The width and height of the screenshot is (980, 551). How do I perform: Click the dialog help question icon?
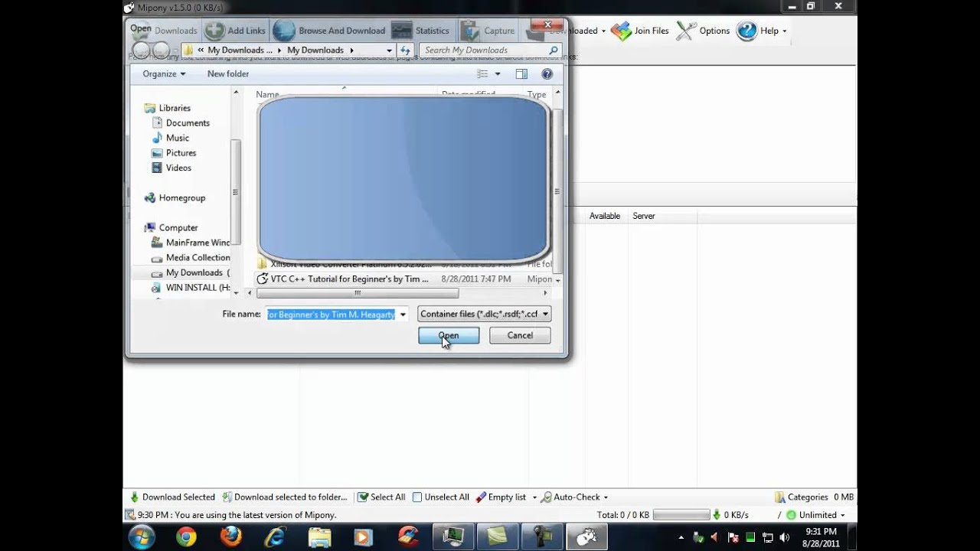tap(547, 74)
